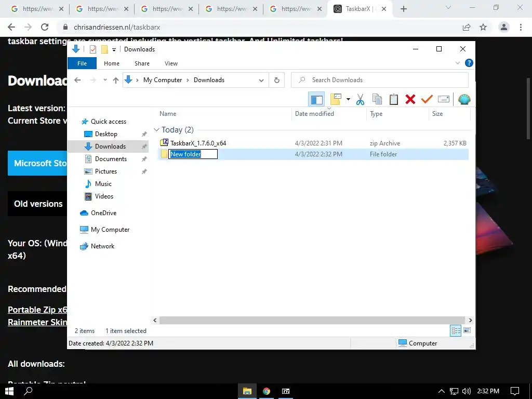Click the Chrome share page icon

point(467,27)
